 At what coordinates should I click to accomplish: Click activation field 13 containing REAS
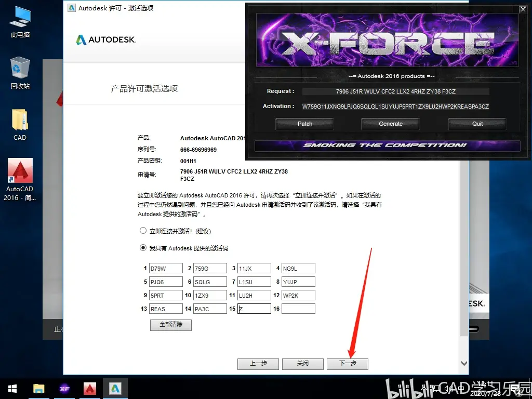[x=166, y=309]
